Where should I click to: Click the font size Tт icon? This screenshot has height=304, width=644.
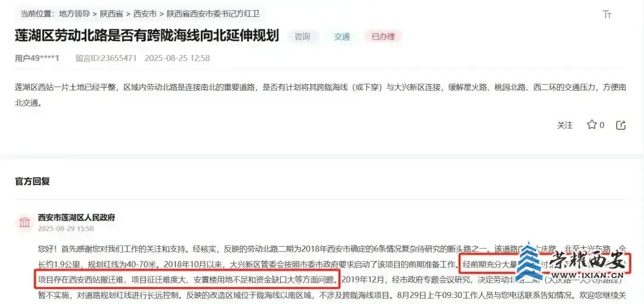(607, 14)
